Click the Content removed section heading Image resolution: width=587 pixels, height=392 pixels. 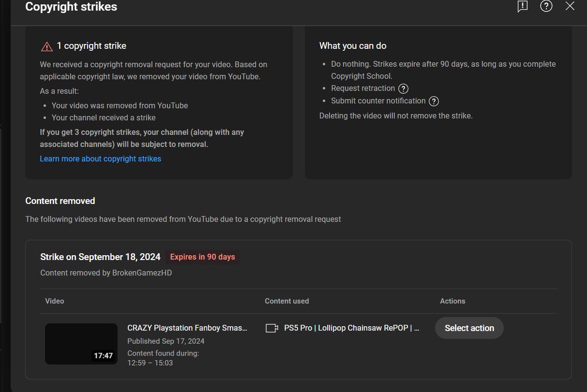(60, 201)
